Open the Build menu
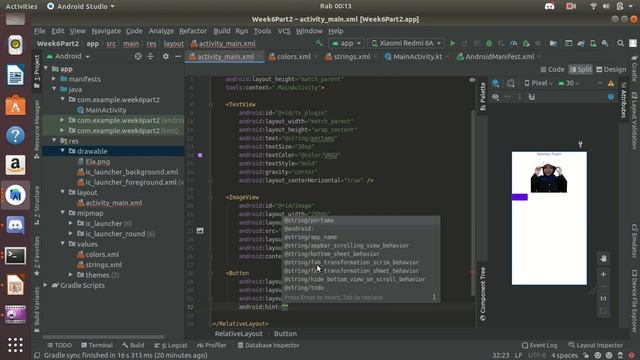Viewport: 640px width, 360px height. [222, 31]
